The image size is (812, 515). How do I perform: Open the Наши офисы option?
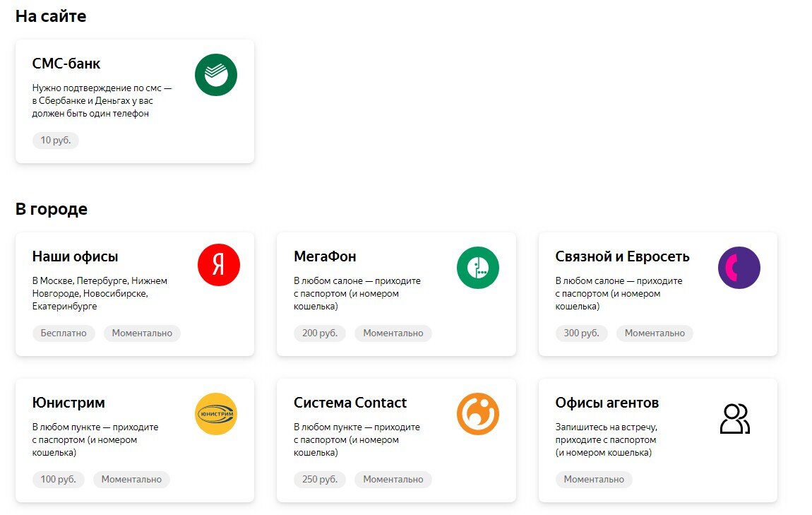pos(75,256)
